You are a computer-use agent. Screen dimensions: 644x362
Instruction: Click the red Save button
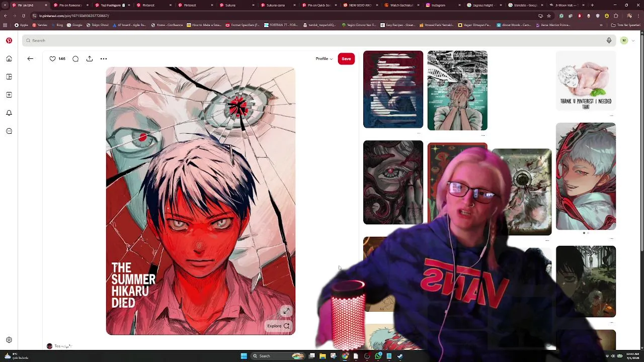point(346,59)
